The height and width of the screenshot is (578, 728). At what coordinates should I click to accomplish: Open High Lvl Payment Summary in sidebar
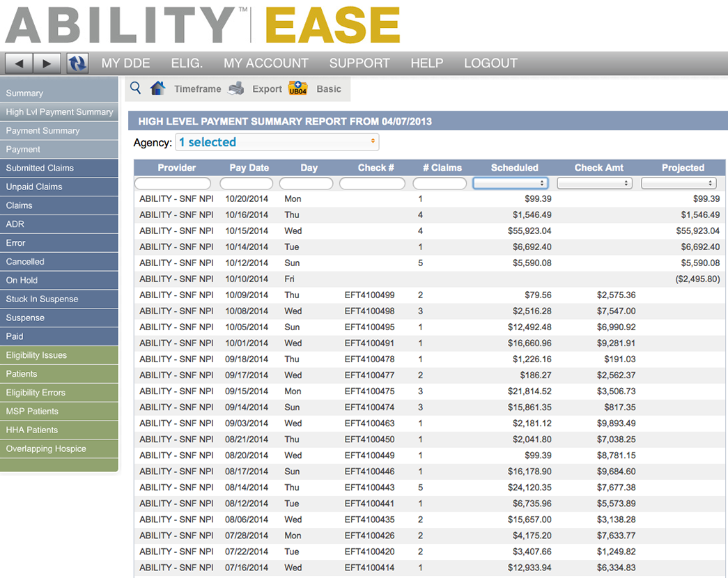[x=59, y=112]
